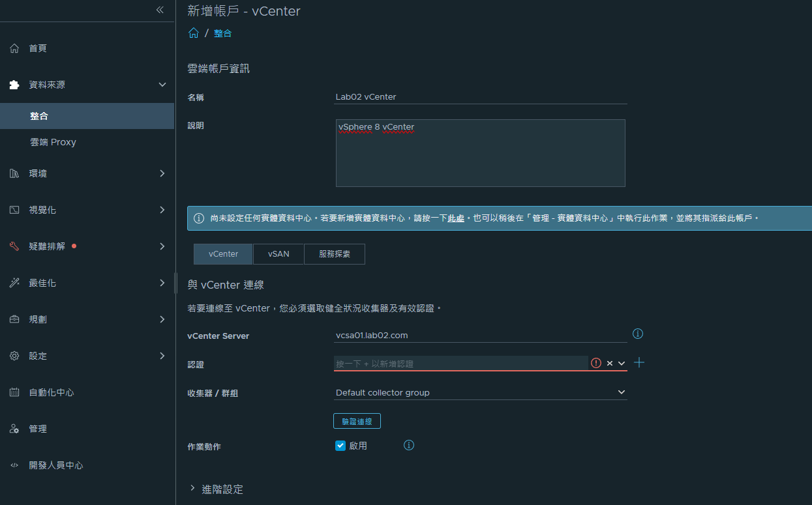Click info icon next to 啟用 checkbox
The height and width of the screenshot is (505, 812).
coord(409,445)
